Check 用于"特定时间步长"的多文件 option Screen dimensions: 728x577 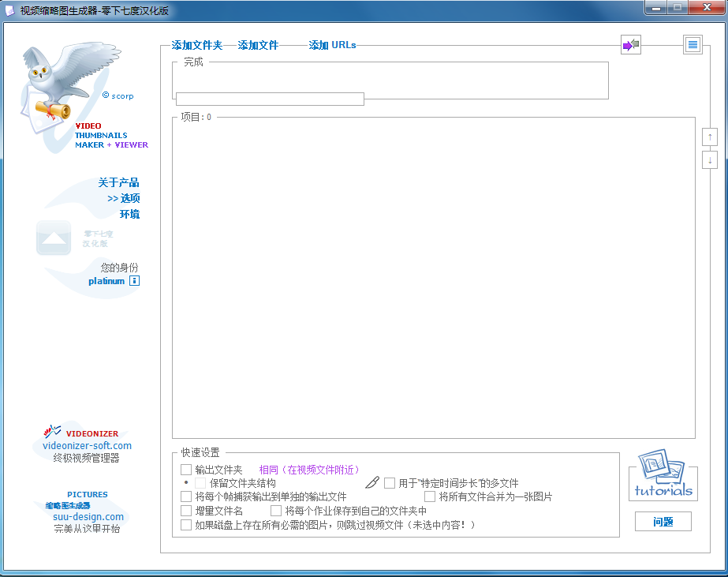[390, 483]
